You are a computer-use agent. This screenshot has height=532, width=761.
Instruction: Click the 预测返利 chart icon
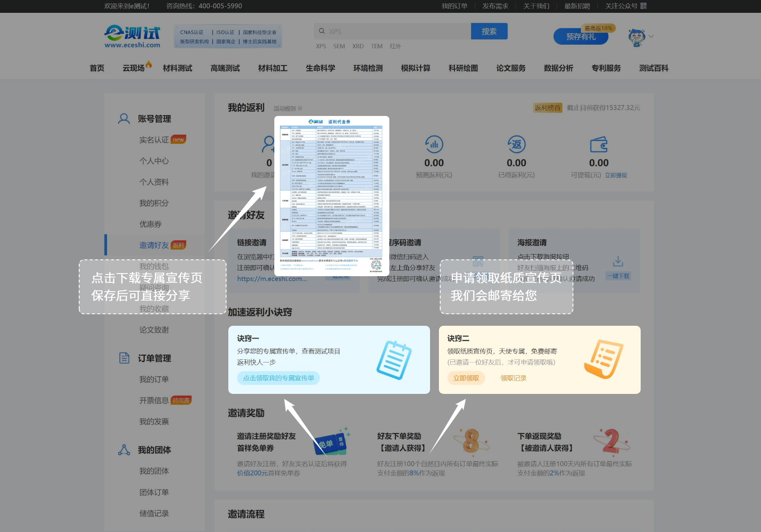click(434, 144)
